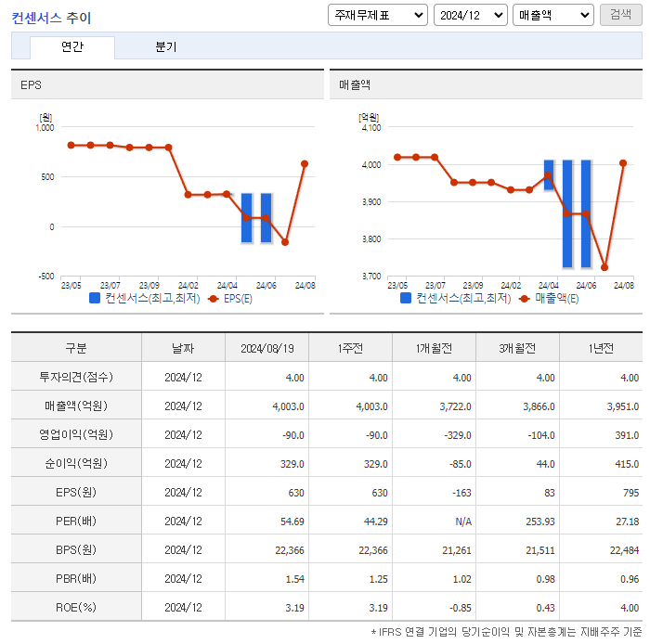Select the ROE(%) row label
650x644 pixels.
point(76,607)
